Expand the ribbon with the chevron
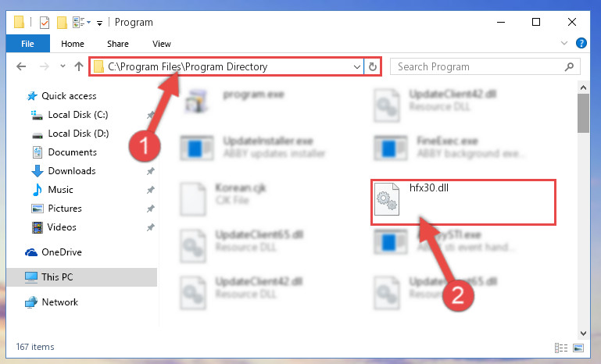 pos(564,43)
